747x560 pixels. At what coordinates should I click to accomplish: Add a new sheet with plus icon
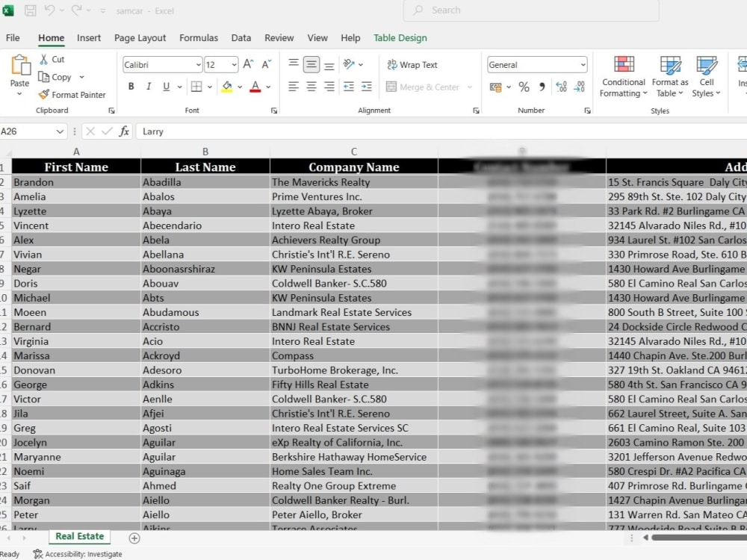click(x=134, y=538)
